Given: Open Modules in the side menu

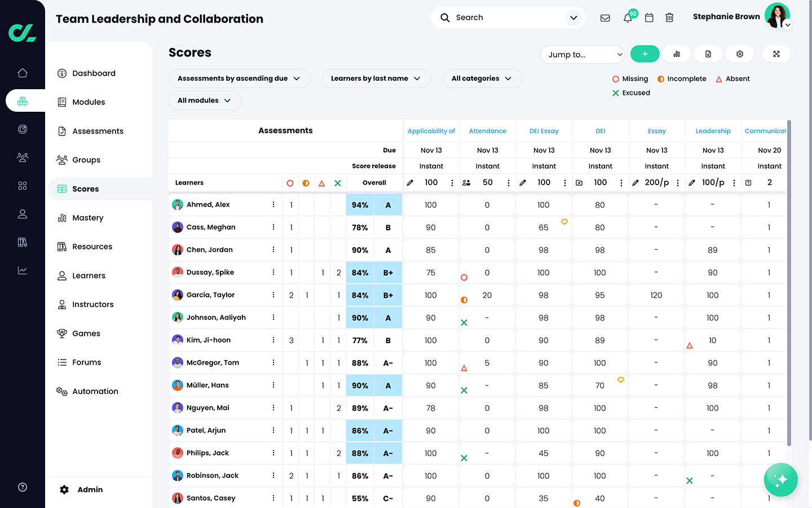Looking at the screenshot, I should pos(89,102).
